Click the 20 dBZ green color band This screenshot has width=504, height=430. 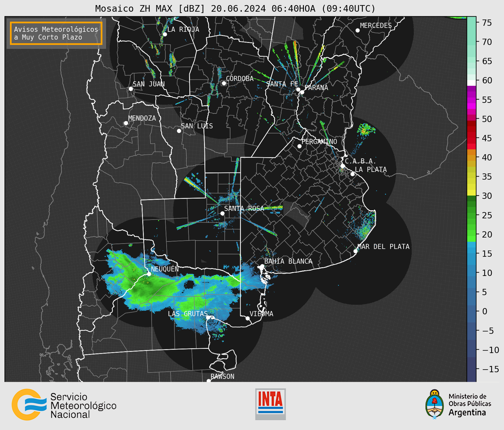point(471,233)
